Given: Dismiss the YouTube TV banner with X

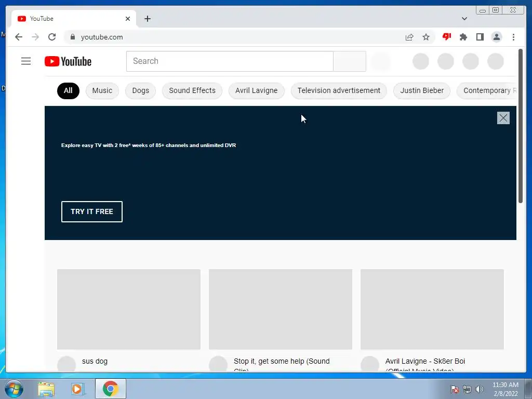Looking at the screenshot, I should coord(503,118).
